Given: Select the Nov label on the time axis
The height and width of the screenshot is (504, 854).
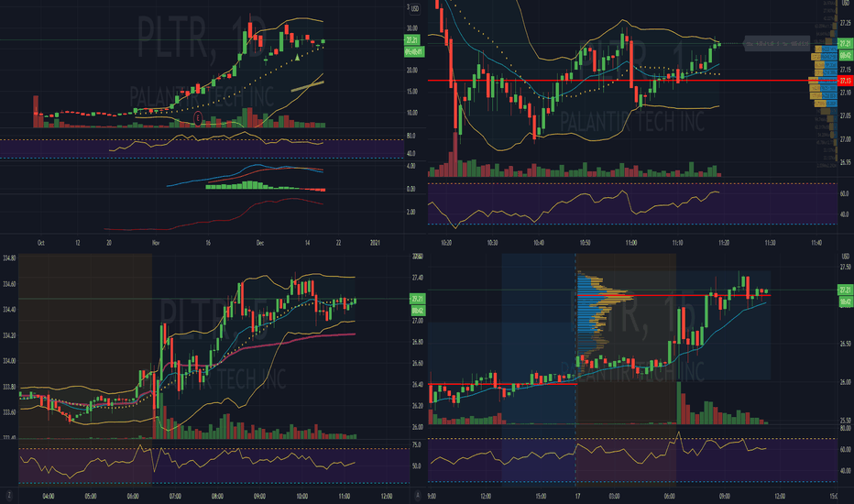Looking at the screenshot, I should click(x=156, y=243).
